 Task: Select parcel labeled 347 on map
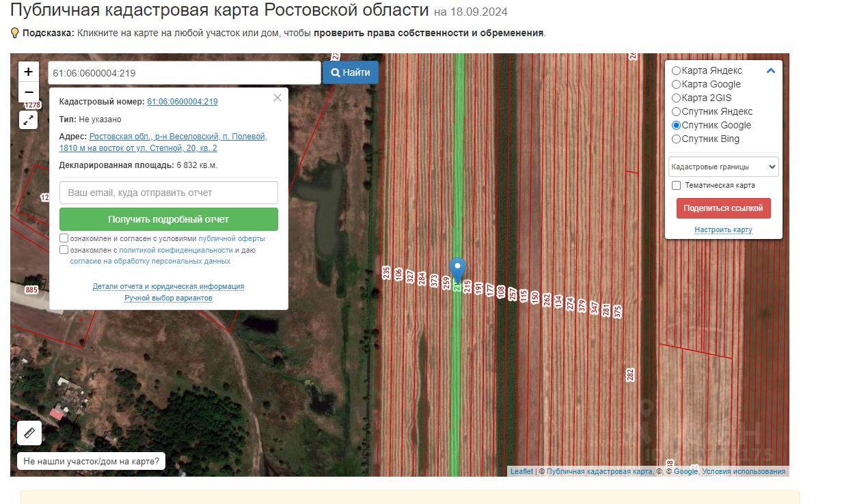click(594, 308)
